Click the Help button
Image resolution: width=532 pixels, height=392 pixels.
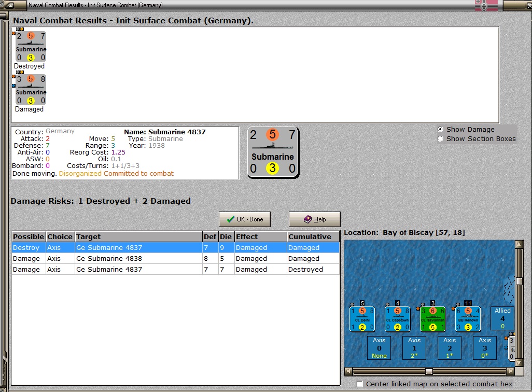pos(315,219)
